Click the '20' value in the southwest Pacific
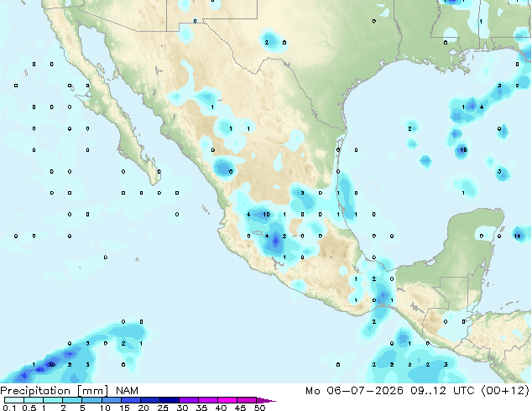Screen dimensions: 532x411 coord(51,365)
